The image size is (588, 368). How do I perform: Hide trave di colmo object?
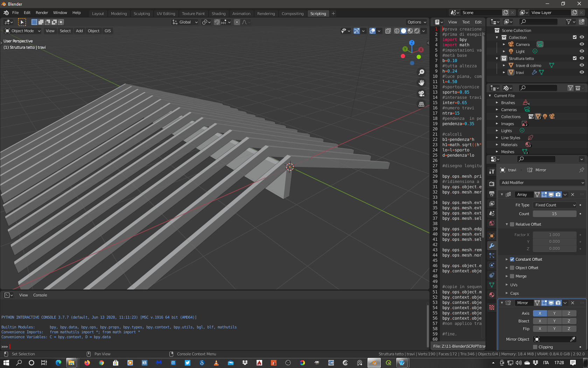pos(582,65)
